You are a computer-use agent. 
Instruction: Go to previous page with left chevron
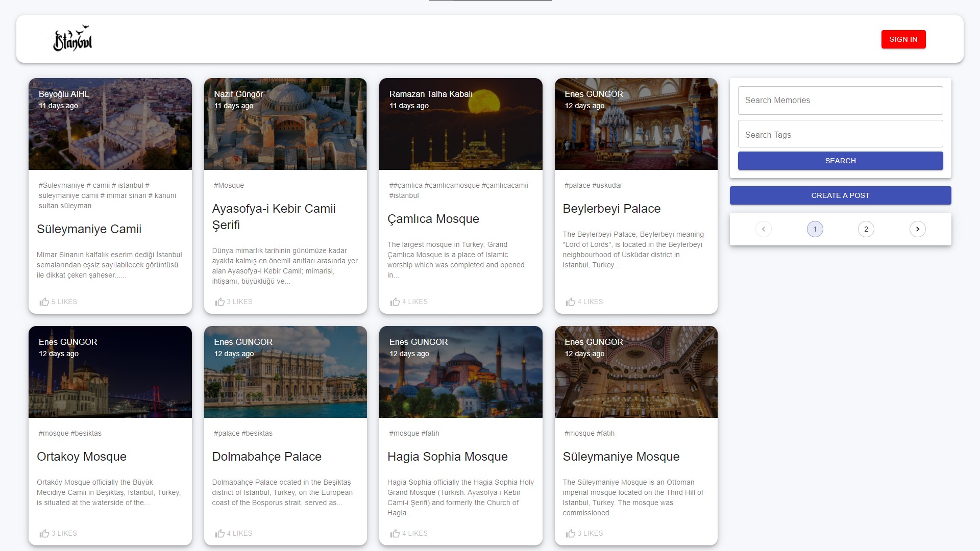coord(764,229)
